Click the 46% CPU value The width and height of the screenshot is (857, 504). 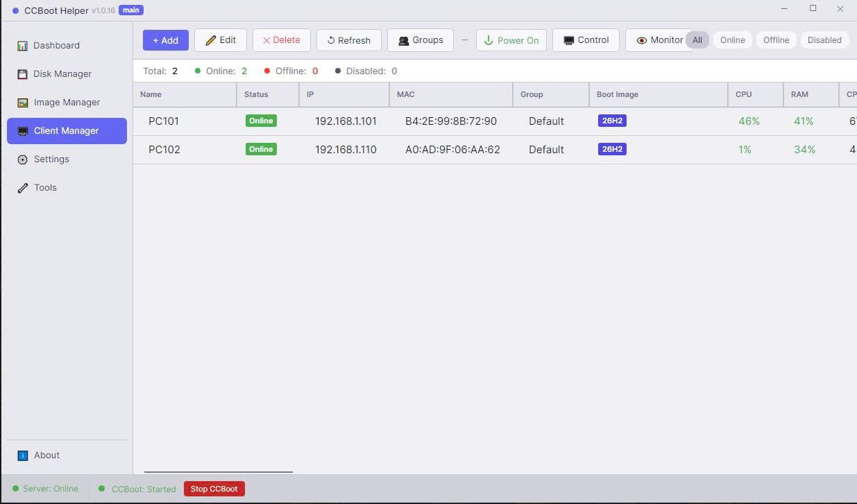tap(749, 121)
